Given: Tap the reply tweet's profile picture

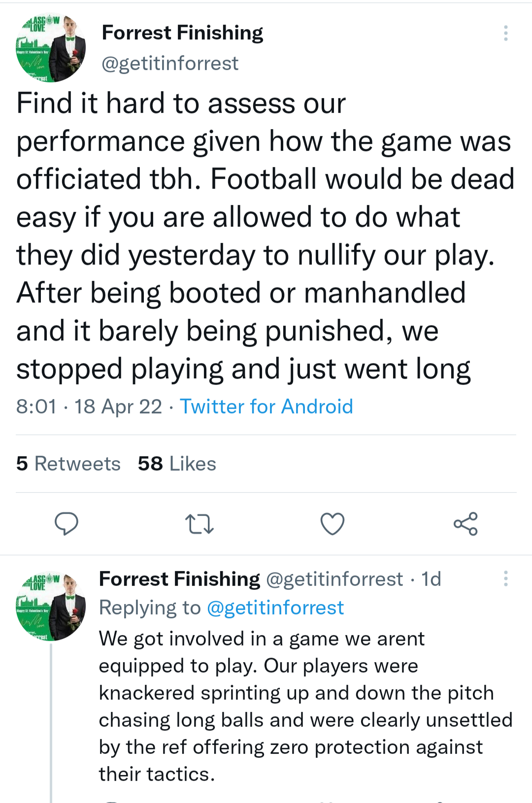Looking at the screenshot, I should 50,607.
